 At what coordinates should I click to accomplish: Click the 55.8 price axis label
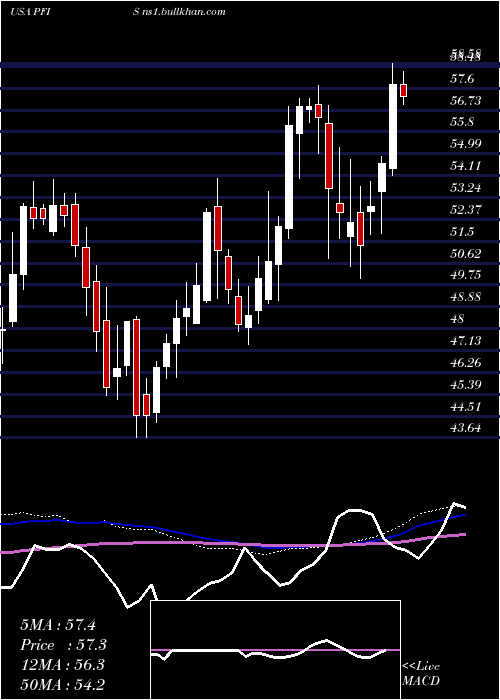[462, 122]
